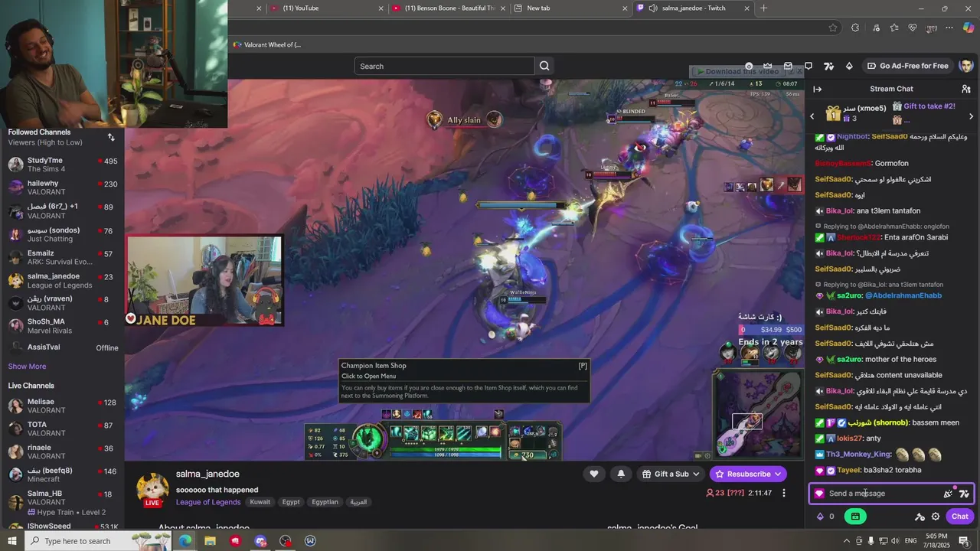Switch to the New tab browser tab
Screen dimensions: 980x551
[x=570, y=8]
